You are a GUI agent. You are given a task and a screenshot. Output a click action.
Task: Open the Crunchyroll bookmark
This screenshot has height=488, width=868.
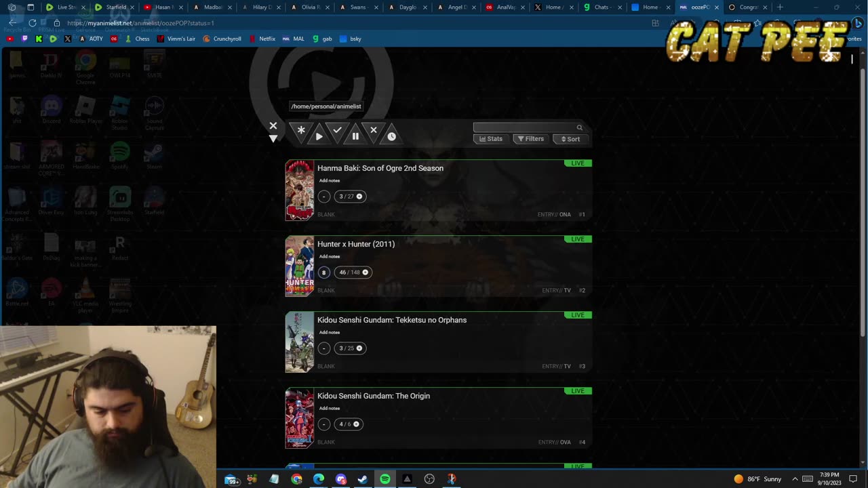[x=222, y=39]
